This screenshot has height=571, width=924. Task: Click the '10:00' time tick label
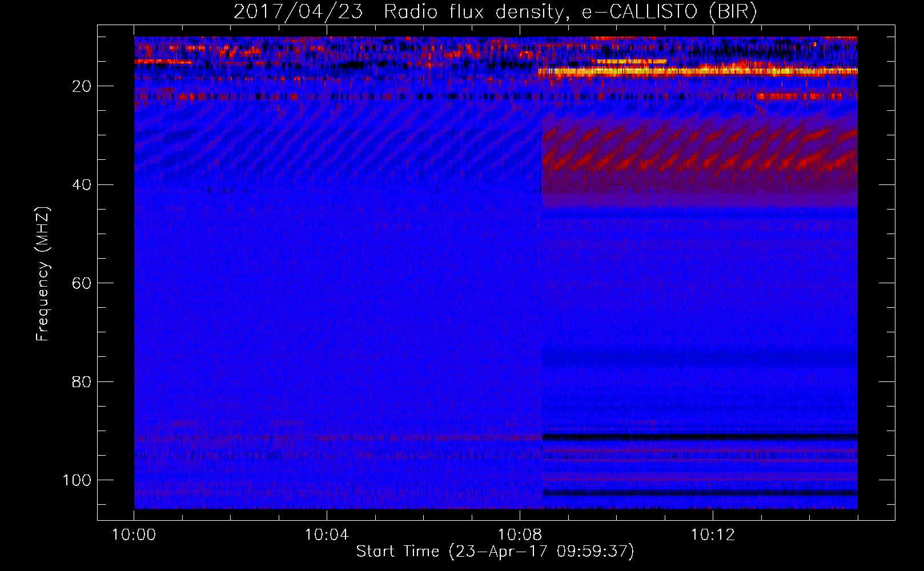(x=134, y=535)
